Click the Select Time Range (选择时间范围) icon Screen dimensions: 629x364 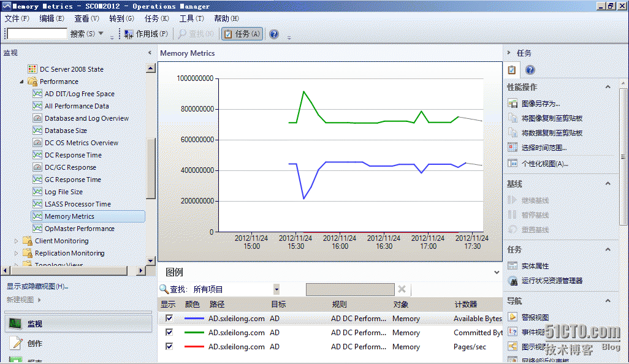[x=513, y=148]
